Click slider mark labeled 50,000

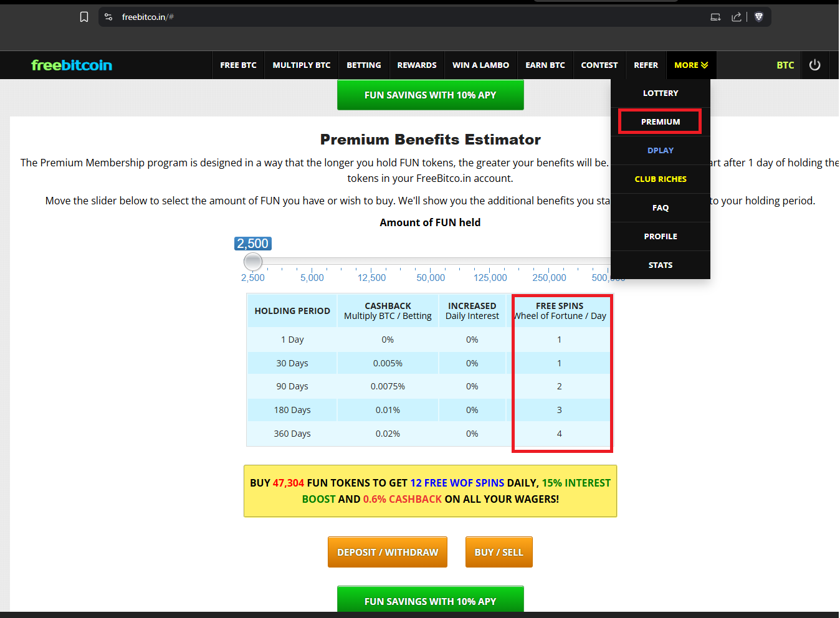point(431,278)
